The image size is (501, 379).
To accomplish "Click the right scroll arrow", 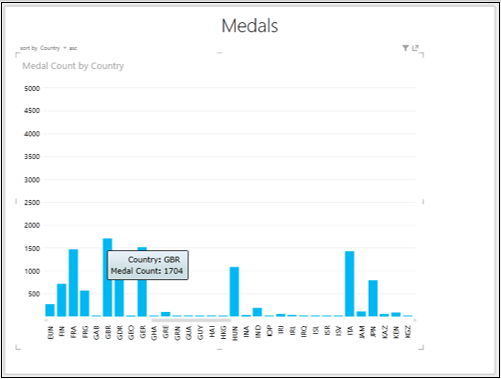I will point(415,320).
